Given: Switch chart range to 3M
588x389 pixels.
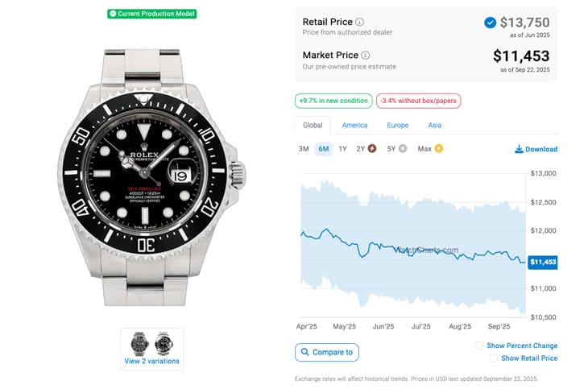Looking at the screenshot, I should point(304,149).
